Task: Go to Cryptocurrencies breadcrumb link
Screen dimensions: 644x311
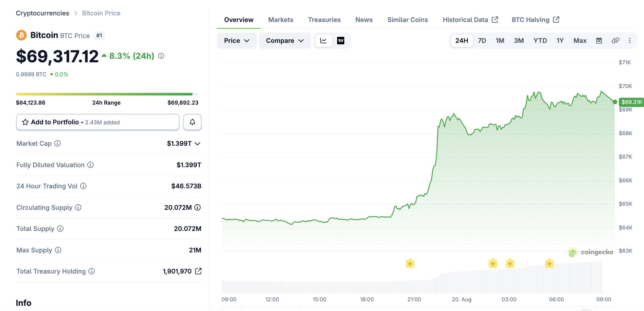Action: coord(43,13)
